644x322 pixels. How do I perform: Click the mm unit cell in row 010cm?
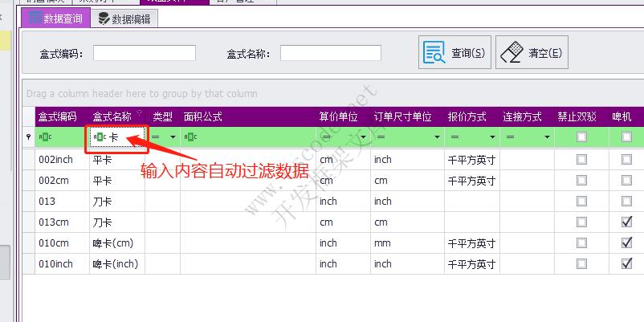click(407, 243)
